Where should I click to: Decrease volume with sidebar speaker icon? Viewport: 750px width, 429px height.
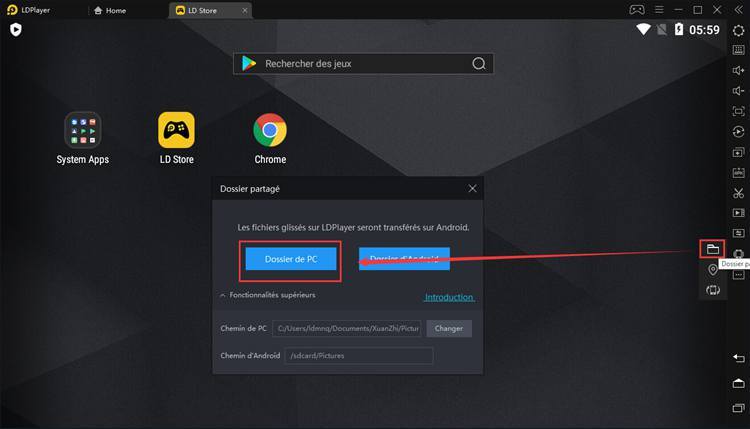(739, 91)
